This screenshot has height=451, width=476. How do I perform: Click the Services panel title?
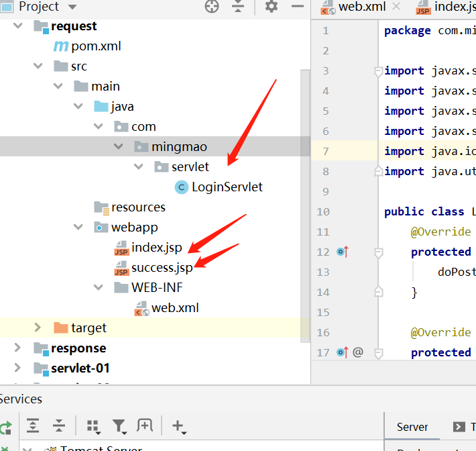[21, 399]
